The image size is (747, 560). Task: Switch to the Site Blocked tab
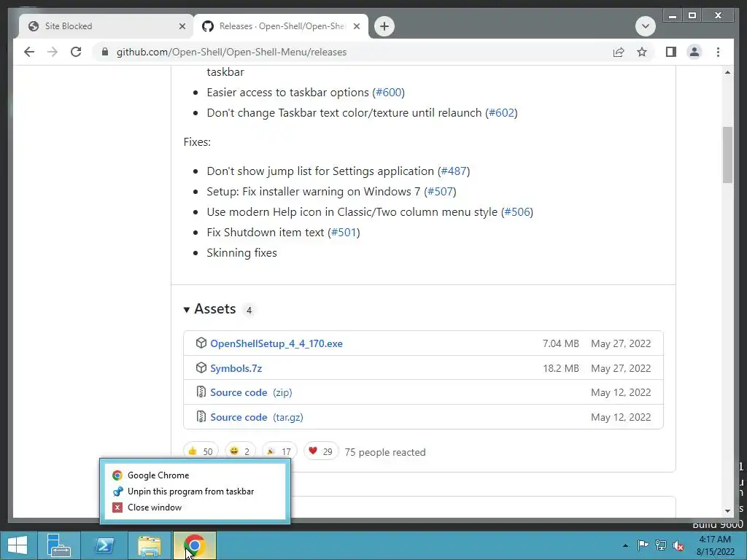click(x=106, y=26)
